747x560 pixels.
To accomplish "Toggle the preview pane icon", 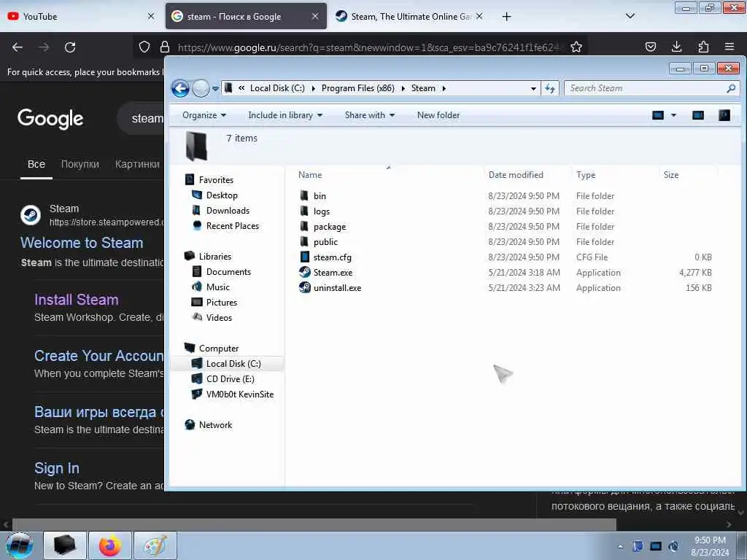I will (698, 115).
